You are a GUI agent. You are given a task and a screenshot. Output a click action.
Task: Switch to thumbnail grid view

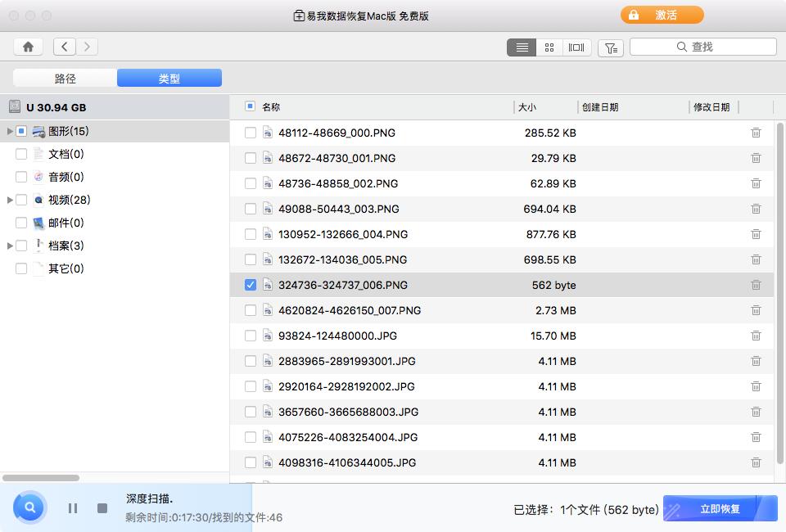[549, 47]
